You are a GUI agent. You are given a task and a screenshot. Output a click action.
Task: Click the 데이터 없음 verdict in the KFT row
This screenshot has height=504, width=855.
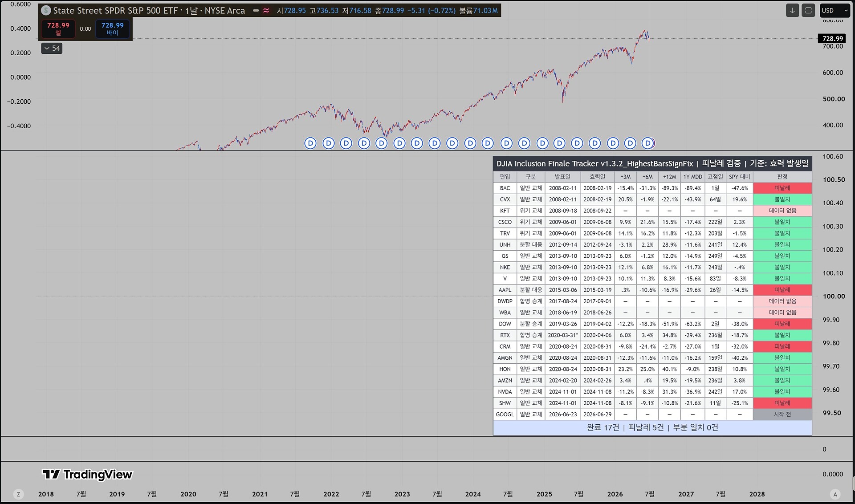click(x=782, y=211)
